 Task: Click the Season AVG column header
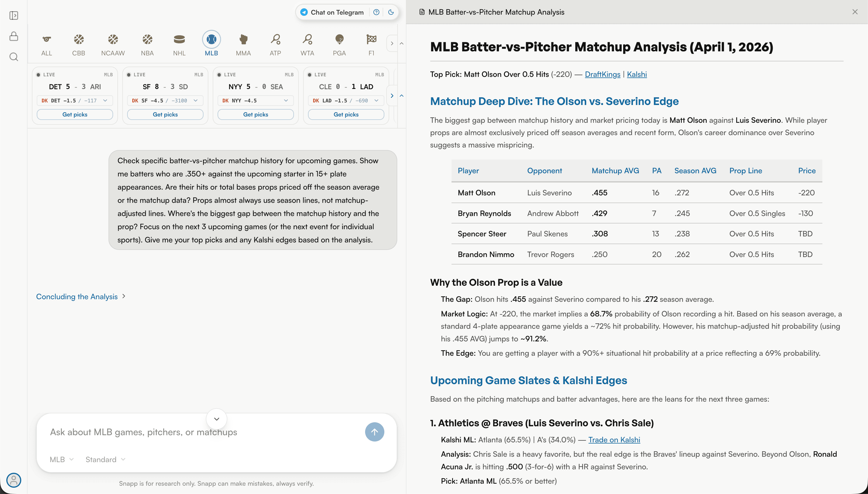point(695,171)
